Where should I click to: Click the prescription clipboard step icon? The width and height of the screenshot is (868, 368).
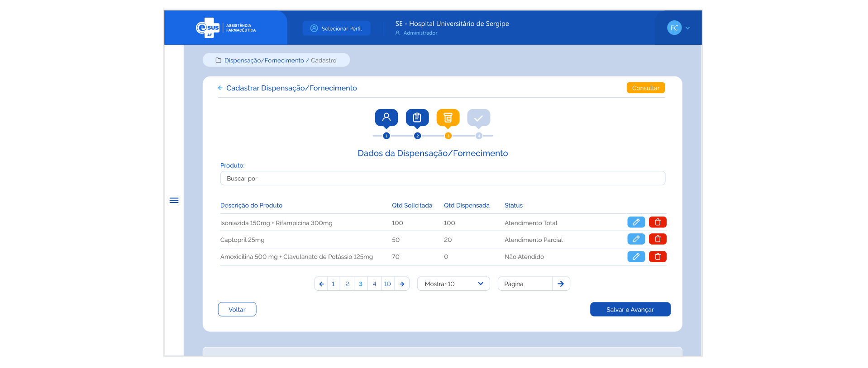pos(417,118)
